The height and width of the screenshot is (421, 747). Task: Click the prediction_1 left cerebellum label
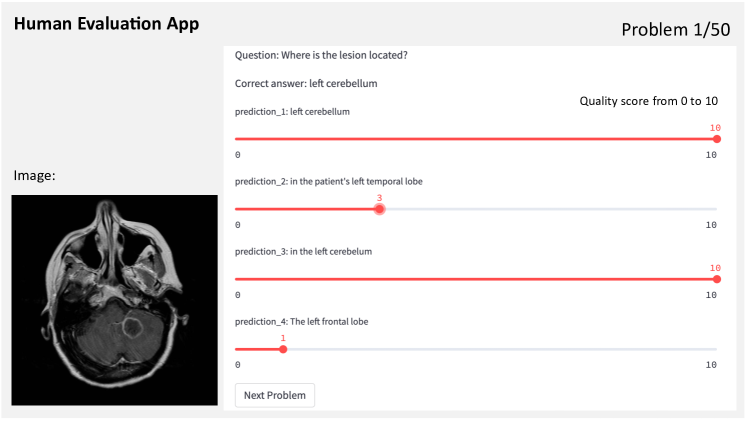pyautogui.click(x=292, y=111)
